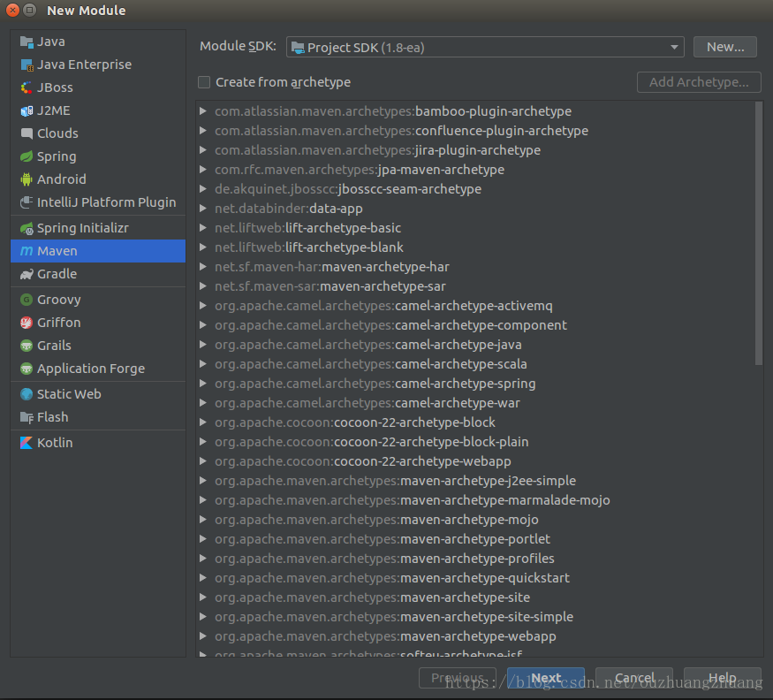The image size is (773, 700).
Task: Click the Help button
Action: [723, 678]
